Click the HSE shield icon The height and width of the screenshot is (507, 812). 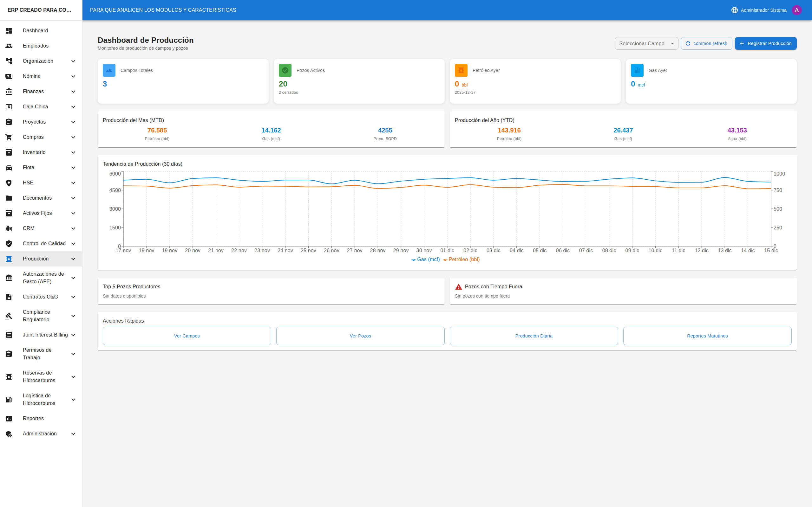pos(9,183)
